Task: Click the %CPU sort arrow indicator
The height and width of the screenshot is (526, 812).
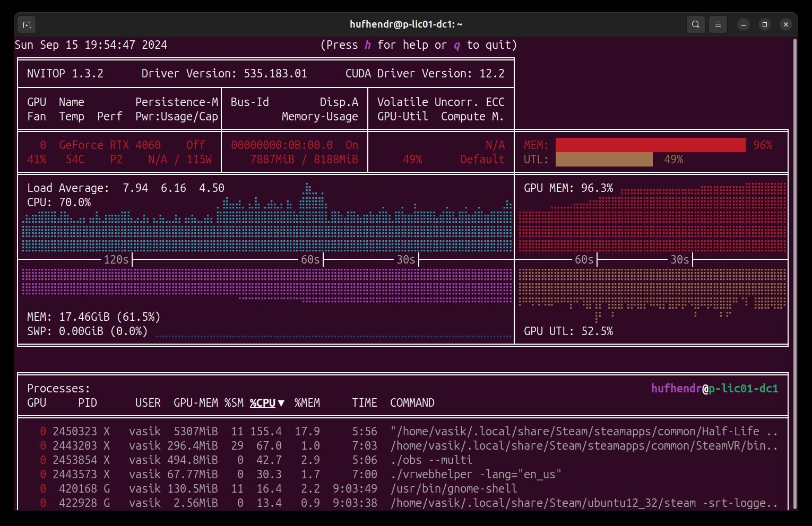Action: point(281,403)
